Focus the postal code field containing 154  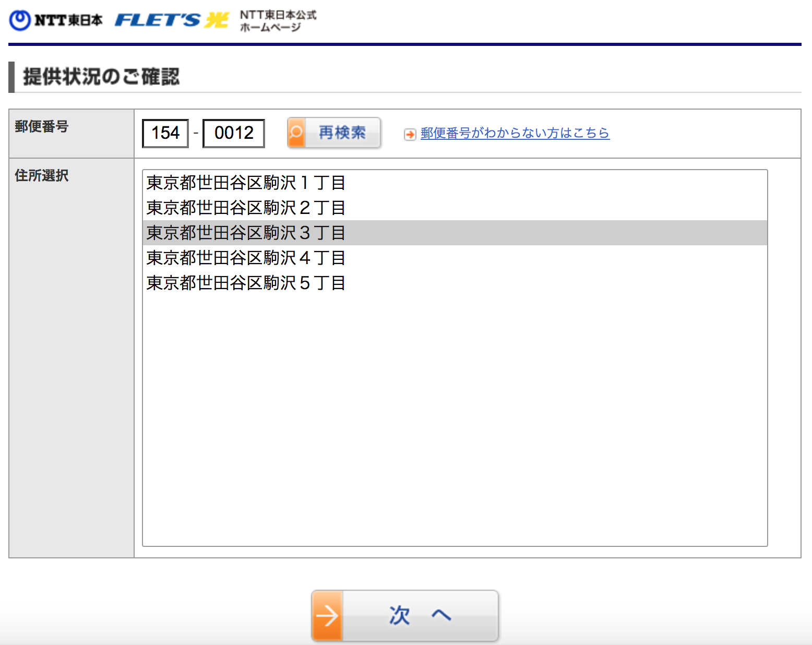click(165, 133)
